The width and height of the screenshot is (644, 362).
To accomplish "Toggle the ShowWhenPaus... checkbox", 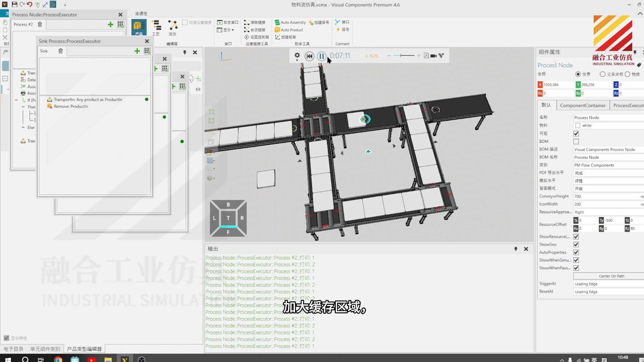I will (x=576, y=268).
